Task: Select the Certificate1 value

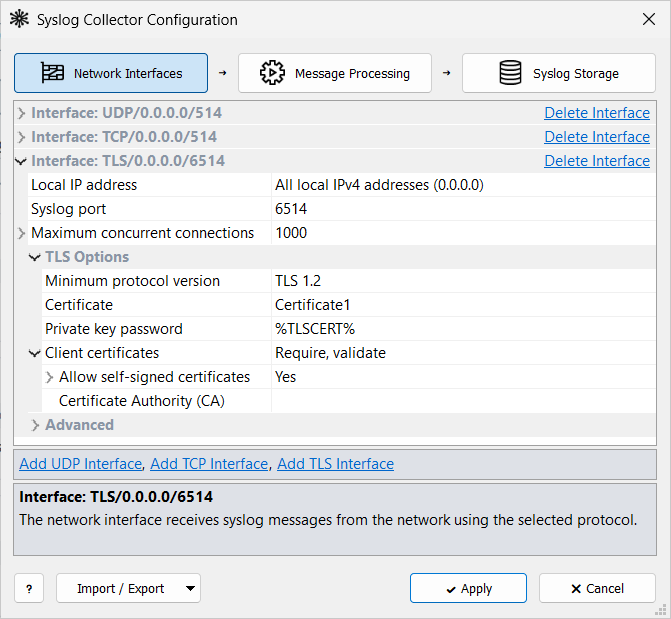Action: (463, 305)
